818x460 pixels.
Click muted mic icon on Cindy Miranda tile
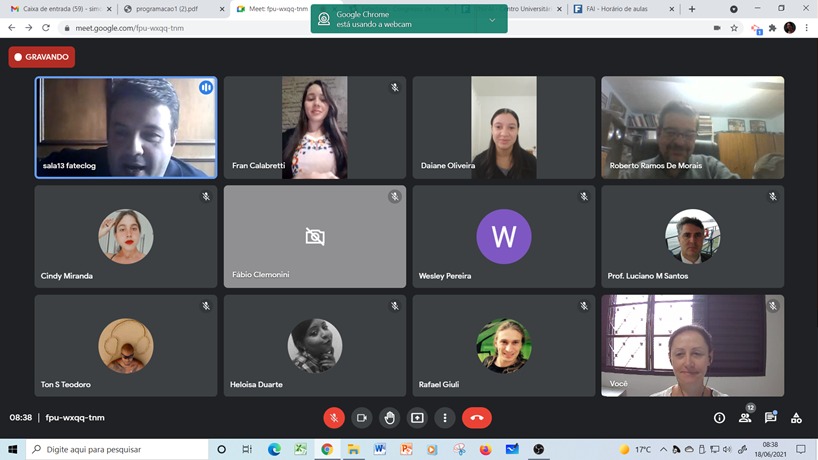[x=206, y=197]
